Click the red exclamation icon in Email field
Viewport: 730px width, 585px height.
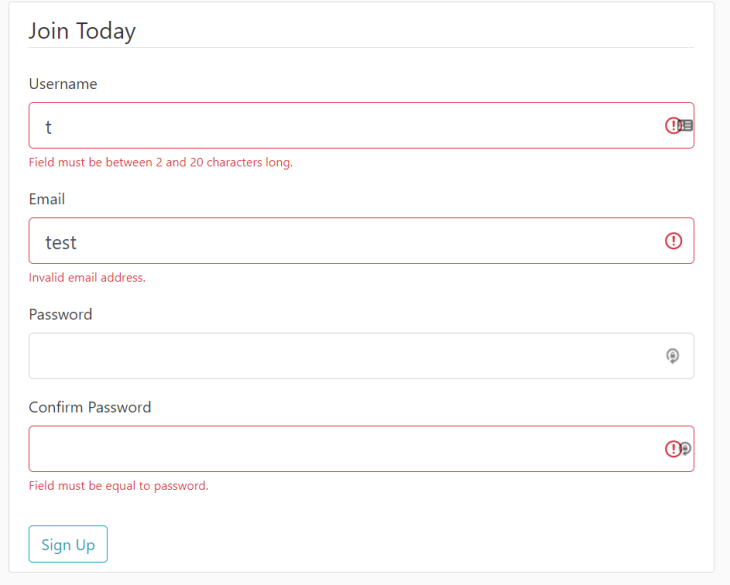pyautogui.click(x=674, y=241)
